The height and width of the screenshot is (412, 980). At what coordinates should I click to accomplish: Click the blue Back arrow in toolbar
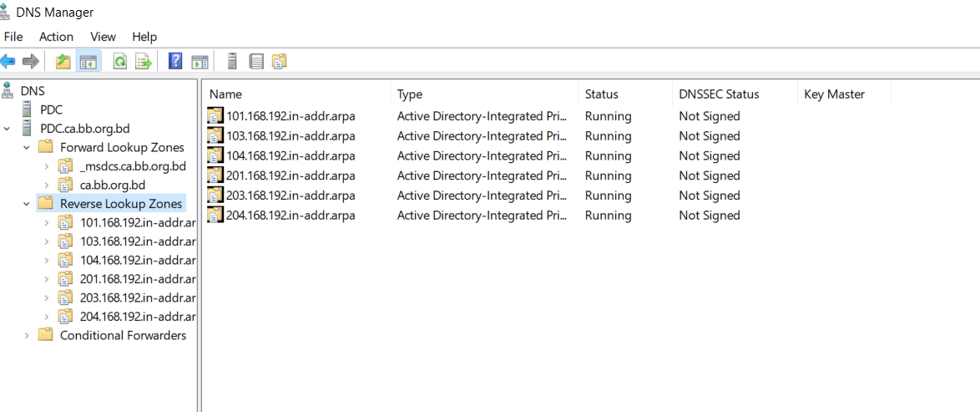[8, 61]
